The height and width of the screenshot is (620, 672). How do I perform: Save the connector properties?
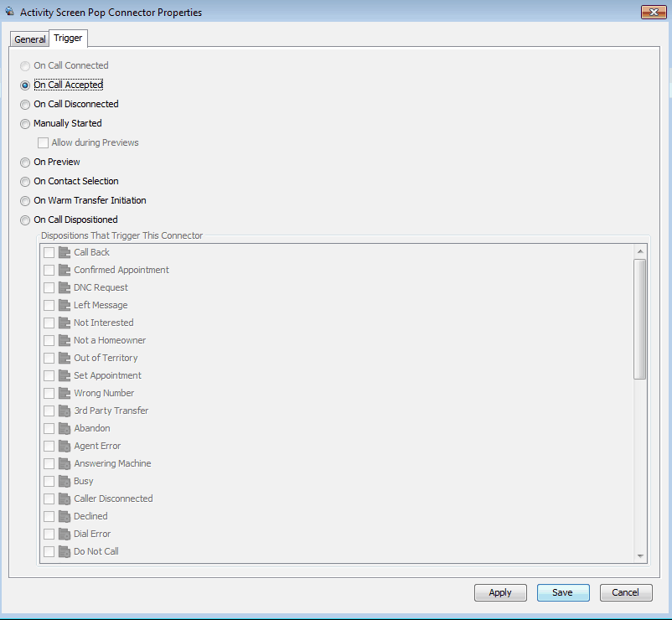563,592
